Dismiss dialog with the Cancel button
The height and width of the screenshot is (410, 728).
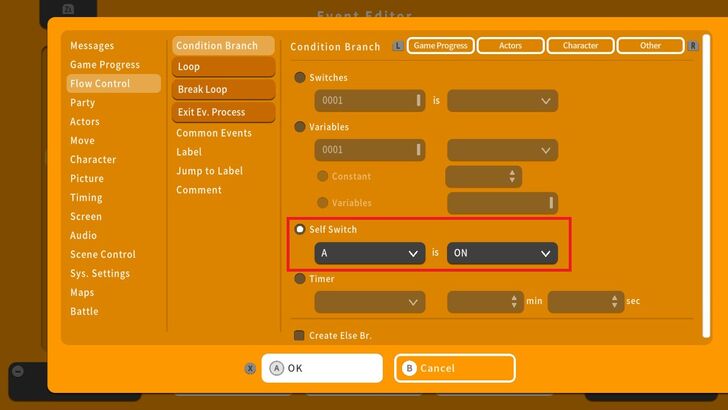[x=455, y=368]
